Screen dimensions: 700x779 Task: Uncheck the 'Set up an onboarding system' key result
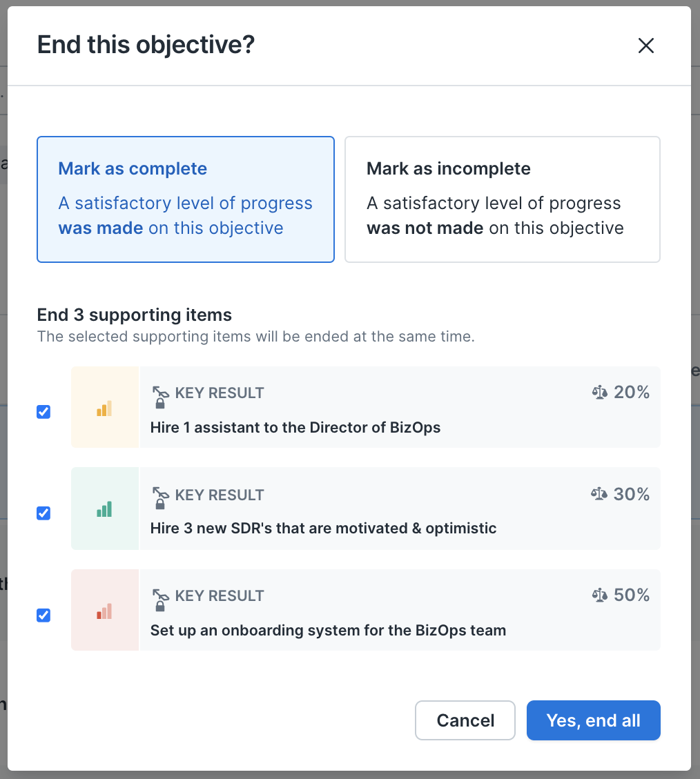tap(43, 615)
